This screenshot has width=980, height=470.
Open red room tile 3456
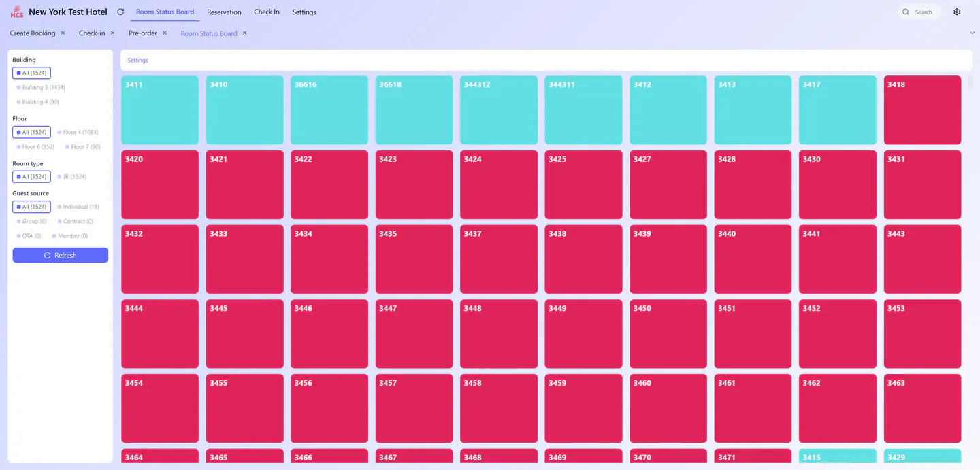(329, 409)
